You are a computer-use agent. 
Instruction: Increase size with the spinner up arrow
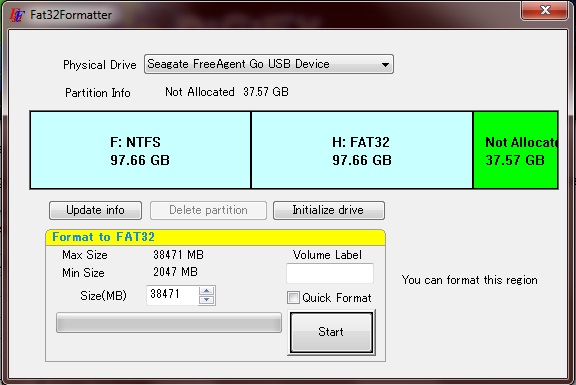point(206,291)
